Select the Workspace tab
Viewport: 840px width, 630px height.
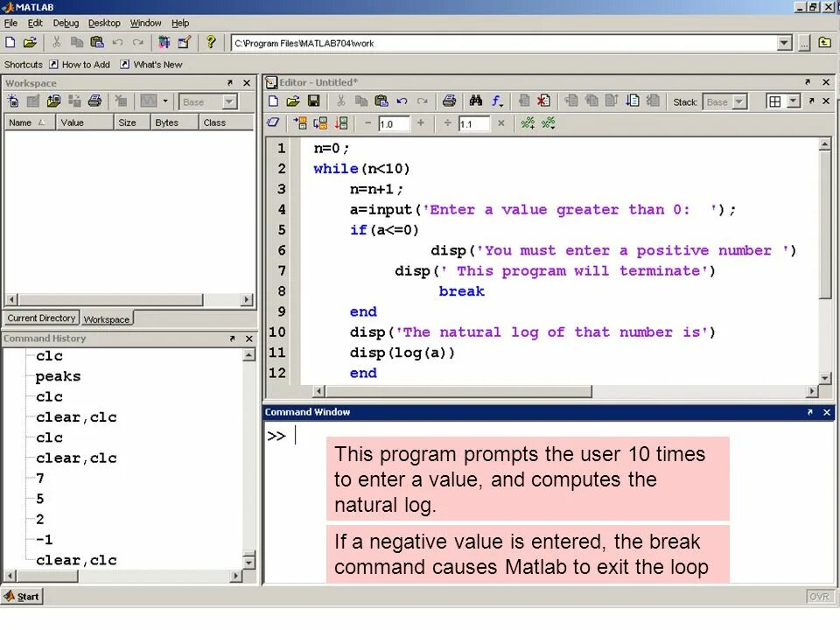107,318
